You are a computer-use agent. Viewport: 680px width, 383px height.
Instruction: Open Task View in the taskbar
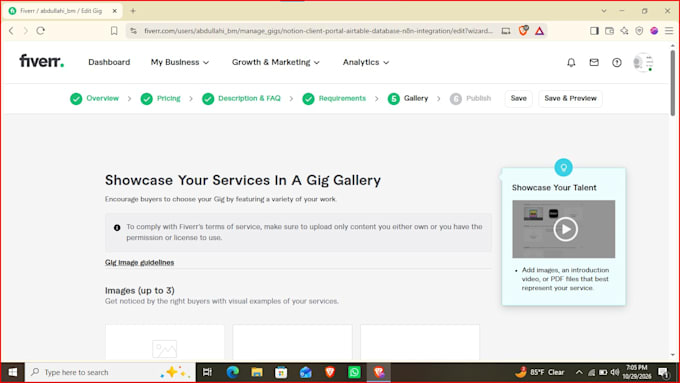click(207, 372)
